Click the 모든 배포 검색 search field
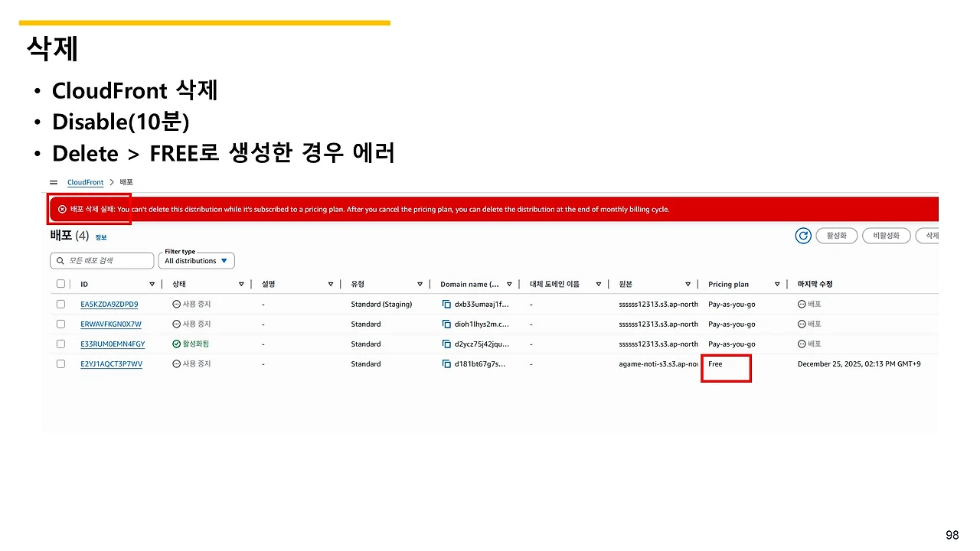This screenshot has width=980, height=551. coord(100,260)
